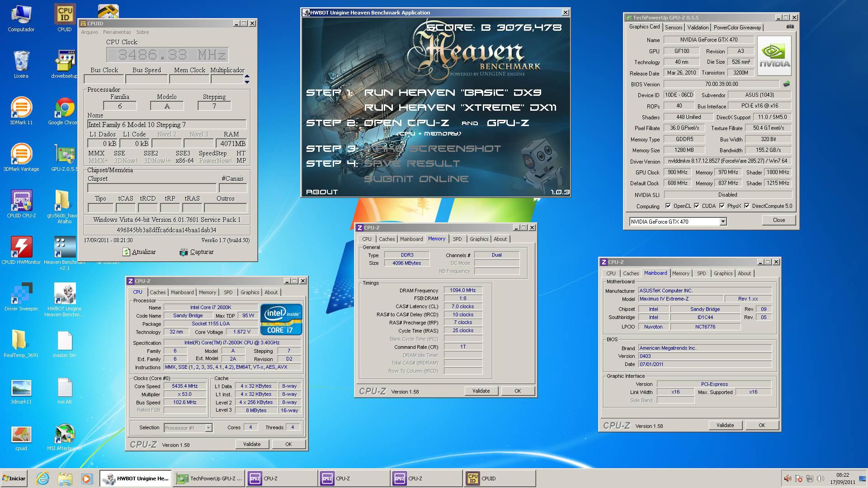This screenshot has height=488, width=868.
Task: Switch to TechPowerUp GPU-Z taskbar item
Action: (x=209, y=479)
